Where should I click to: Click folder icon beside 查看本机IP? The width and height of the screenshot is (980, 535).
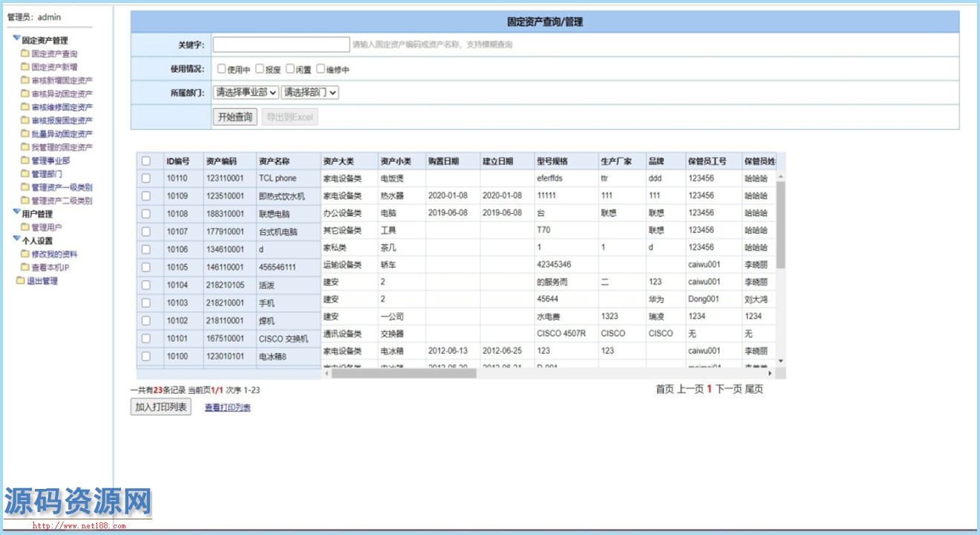(x=25, y=267)
